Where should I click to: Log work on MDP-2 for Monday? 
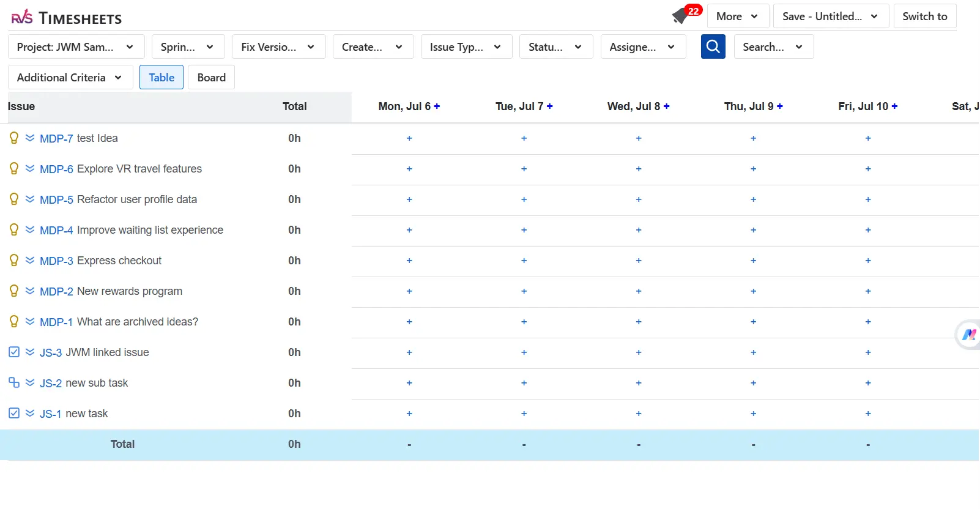click(409, 291)
